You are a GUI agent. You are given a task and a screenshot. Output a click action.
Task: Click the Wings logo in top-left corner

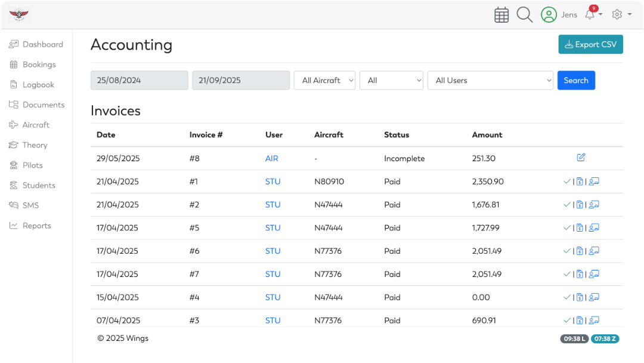click(19, 15)
